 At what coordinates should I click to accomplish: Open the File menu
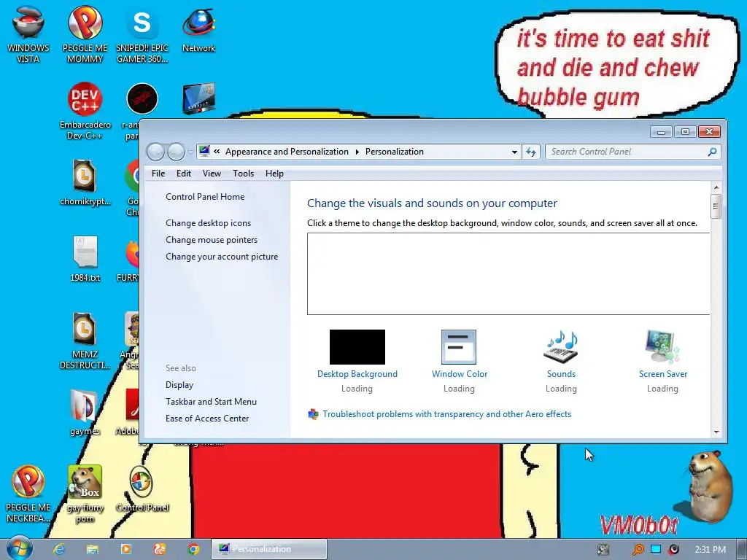(158, 174)
